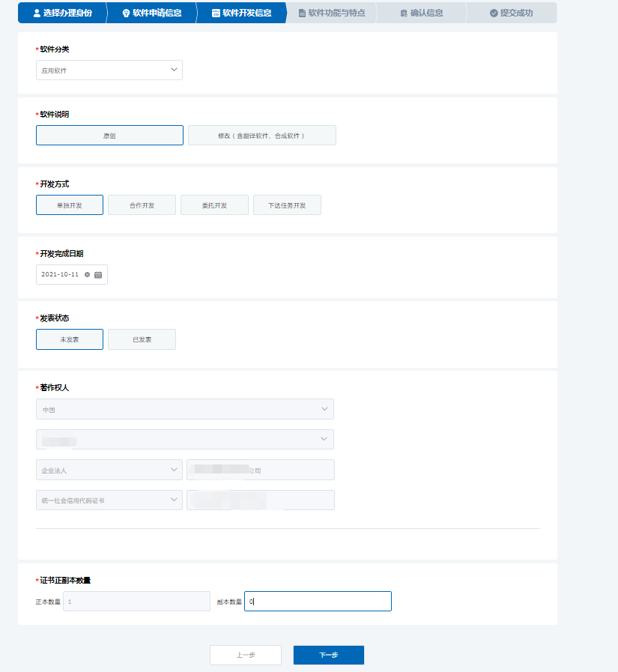Open the 统一社会信用代码证书 dropdown

(109, 500)
